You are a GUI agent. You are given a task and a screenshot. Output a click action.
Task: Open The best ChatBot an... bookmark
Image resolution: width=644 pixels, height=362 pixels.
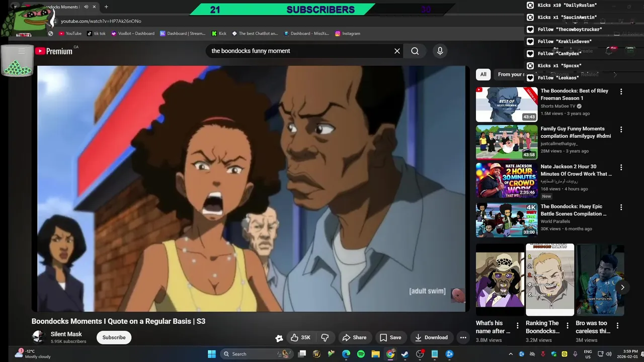coord(255,34)
